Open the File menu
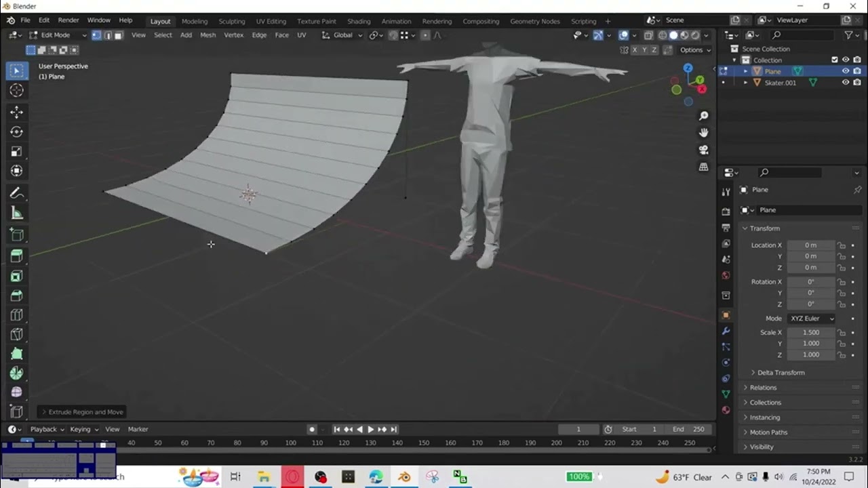This screenshot has height=488, width=868. 25,20
